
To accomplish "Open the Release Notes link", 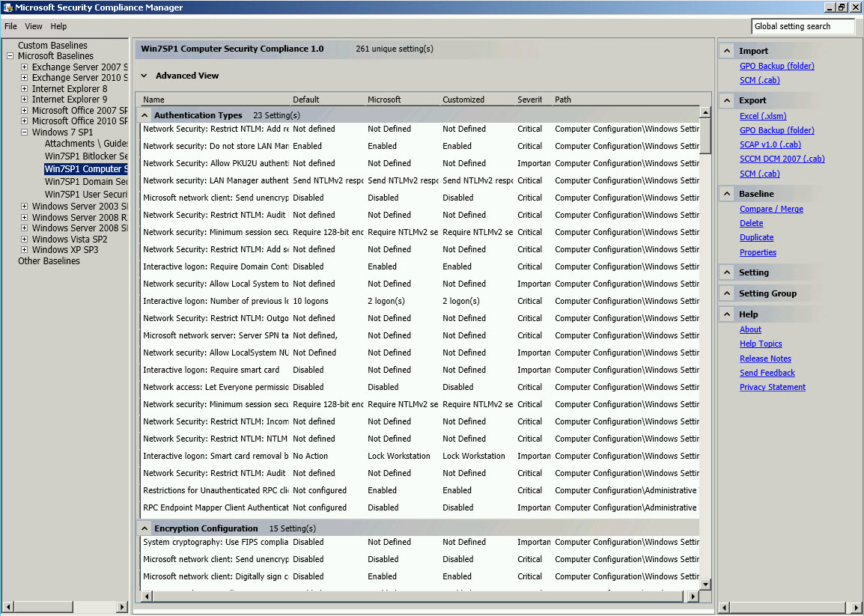I will point(765,358).
